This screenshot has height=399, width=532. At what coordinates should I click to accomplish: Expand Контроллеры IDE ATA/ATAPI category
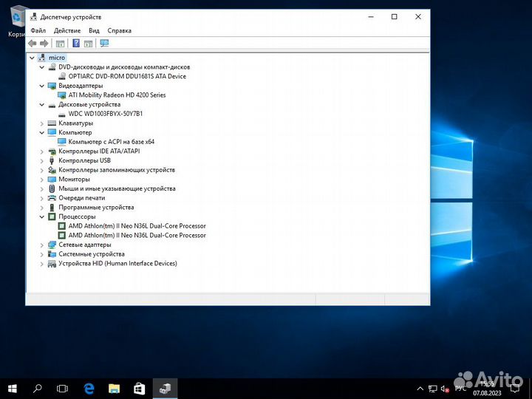click(41, 151)
